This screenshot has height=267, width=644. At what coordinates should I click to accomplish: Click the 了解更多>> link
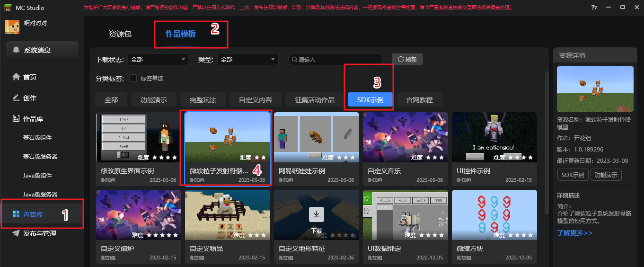[x=575, y=233]
